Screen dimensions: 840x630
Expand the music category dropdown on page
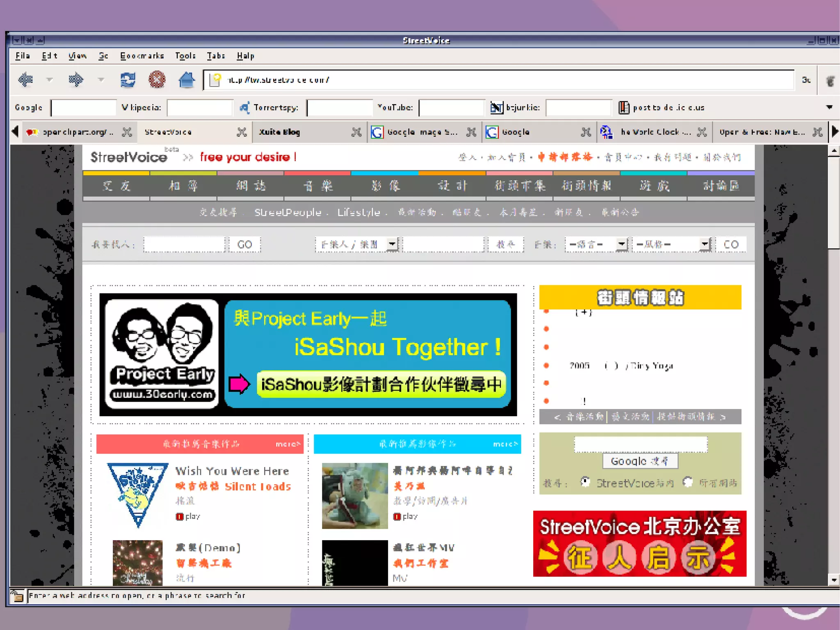tap(392, 245)
